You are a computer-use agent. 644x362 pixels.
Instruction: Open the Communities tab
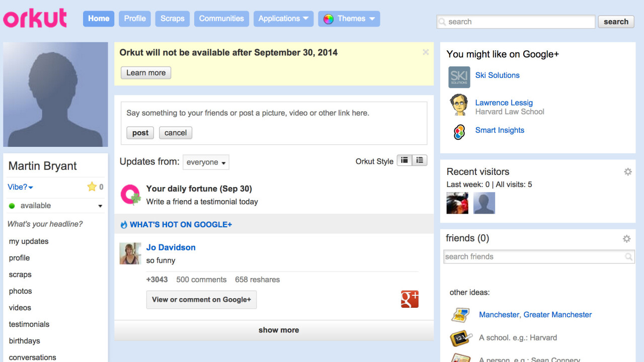coord(221,19)
